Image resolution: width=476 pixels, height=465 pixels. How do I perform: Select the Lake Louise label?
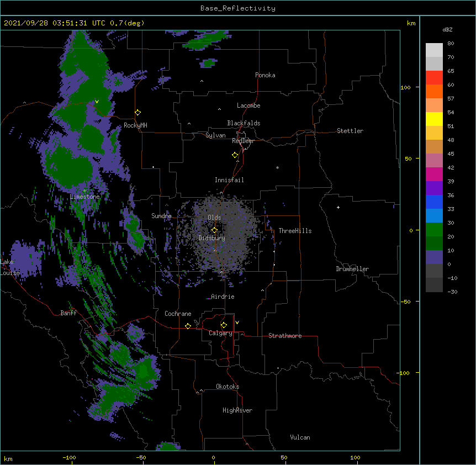coord(9,267)
